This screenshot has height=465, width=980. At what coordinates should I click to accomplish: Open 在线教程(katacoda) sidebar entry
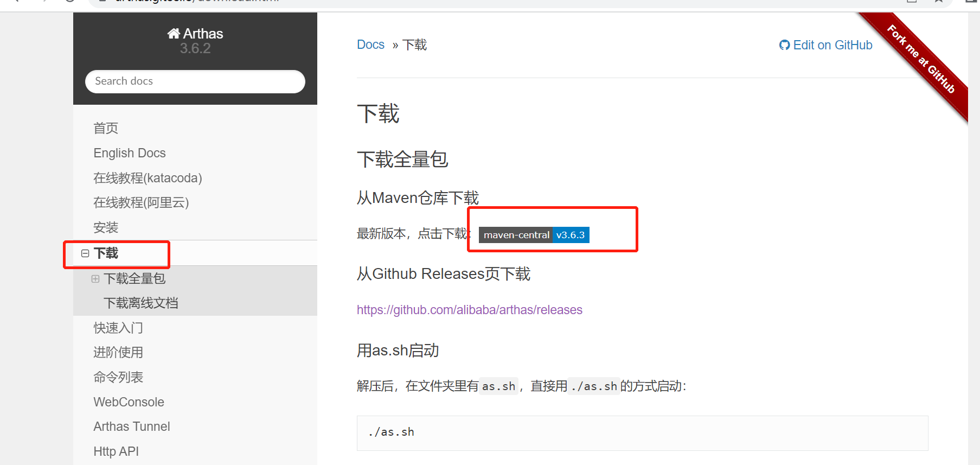pyautogui.click(x=148, y=178)
